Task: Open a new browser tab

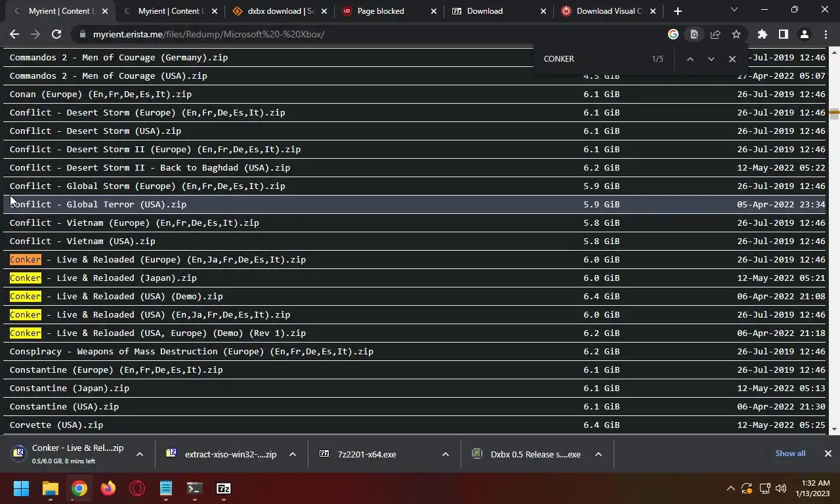Action: click(x=678, y=11)
